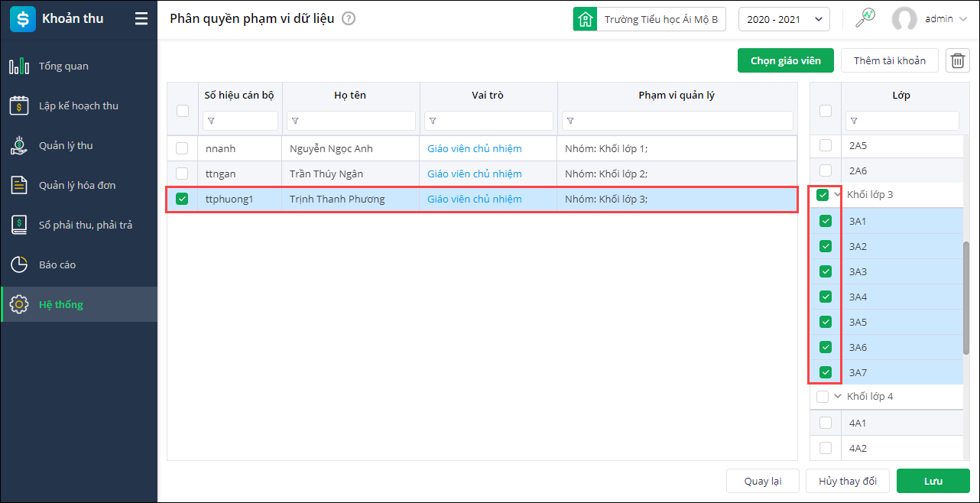Click the filter icon under Họ tên

[295, 121]
